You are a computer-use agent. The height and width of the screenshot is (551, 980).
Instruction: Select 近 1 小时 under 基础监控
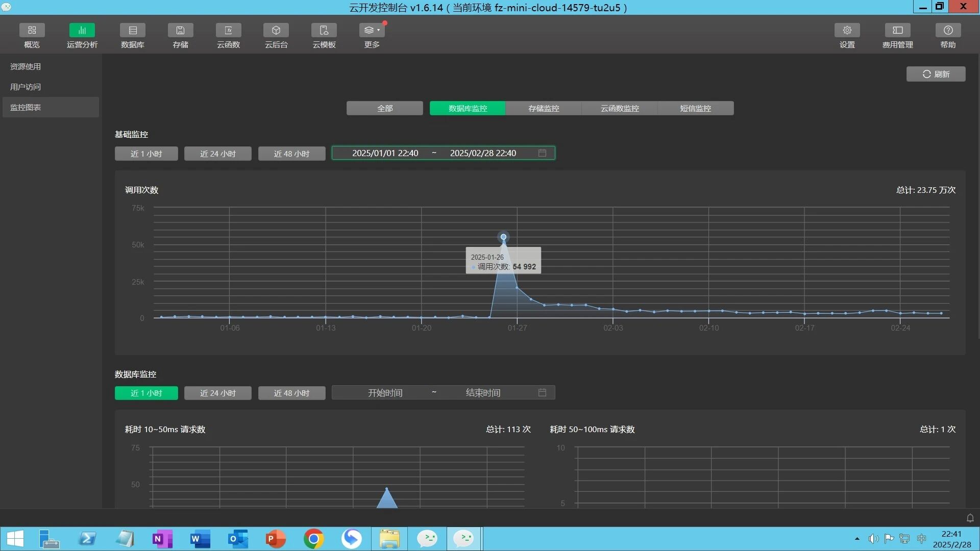(x=146, y=154)
